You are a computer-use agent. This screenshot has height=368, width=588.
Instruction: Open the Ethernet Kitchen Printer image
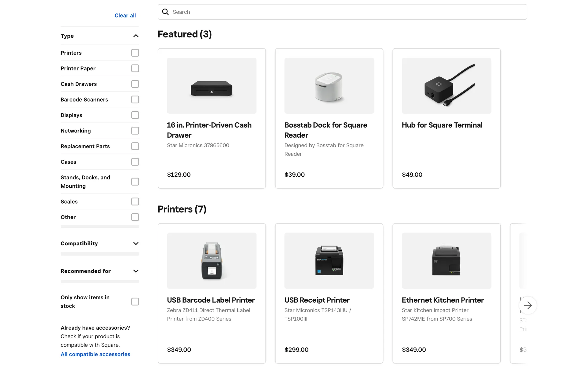[x=446, y=261]
